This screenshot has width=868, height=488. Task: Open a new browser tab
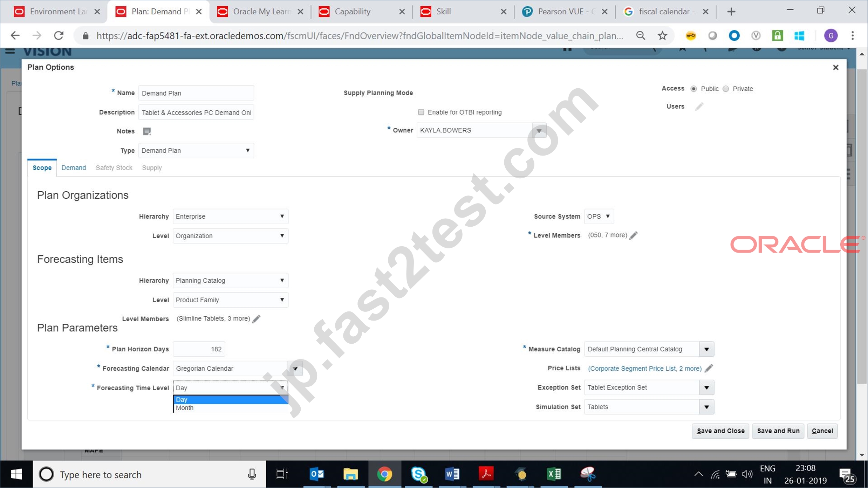(731, 12)
